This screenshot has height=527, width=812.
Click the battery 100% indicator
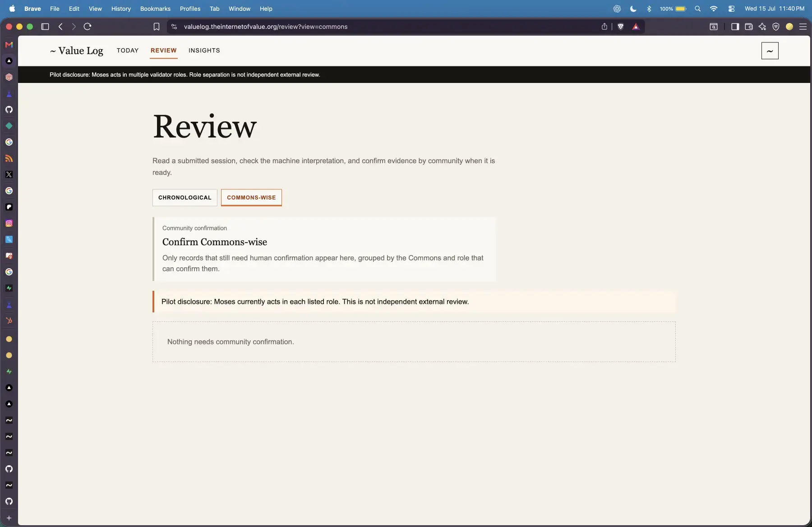673,9
